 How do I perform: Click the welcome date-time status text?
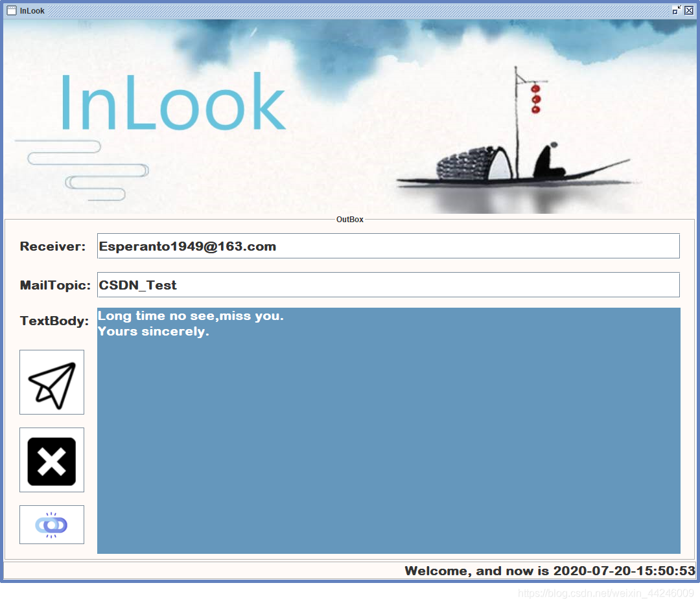(550, 571)
